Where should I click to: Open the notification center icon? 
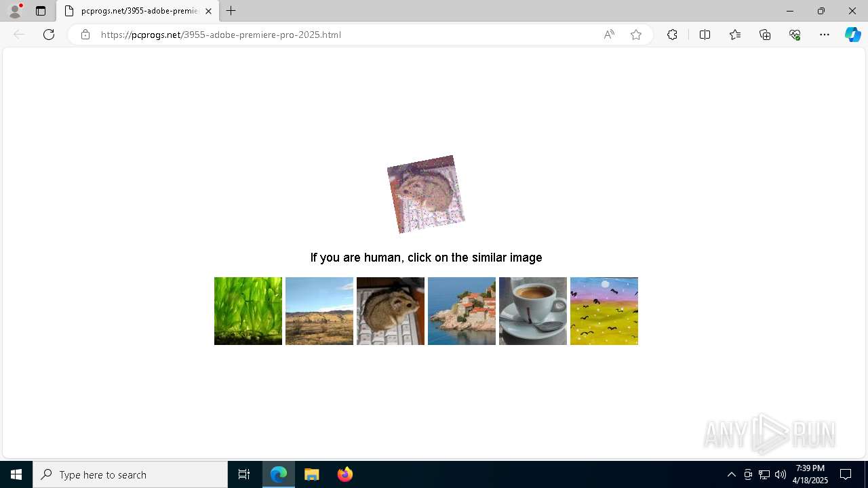pyautogui.click(x=846, y=474)
